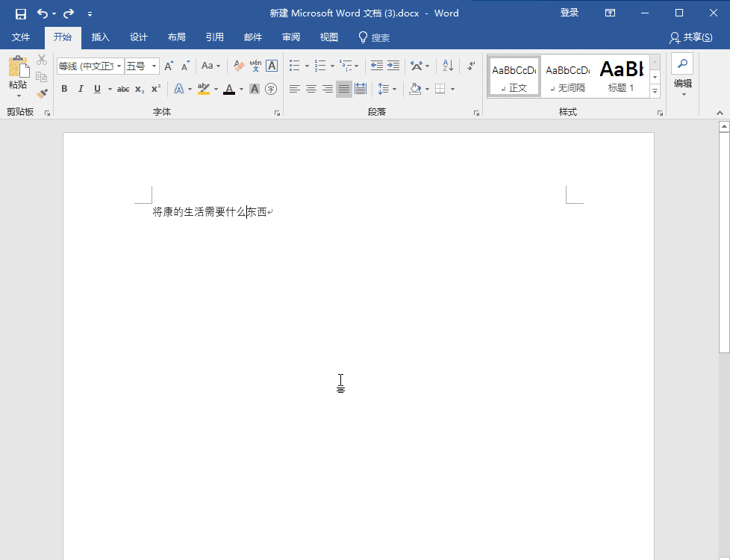Viewport: 730px width, 560px height.
Task: Open font color dropdown arrow
Action: (x=241, y=89)
